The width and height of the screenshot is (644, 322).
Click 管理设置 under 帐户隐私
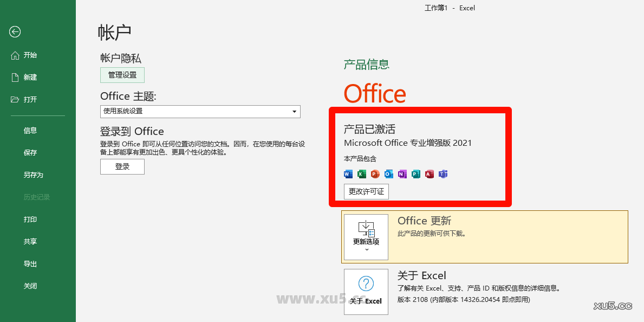click(x=122, y=75)
